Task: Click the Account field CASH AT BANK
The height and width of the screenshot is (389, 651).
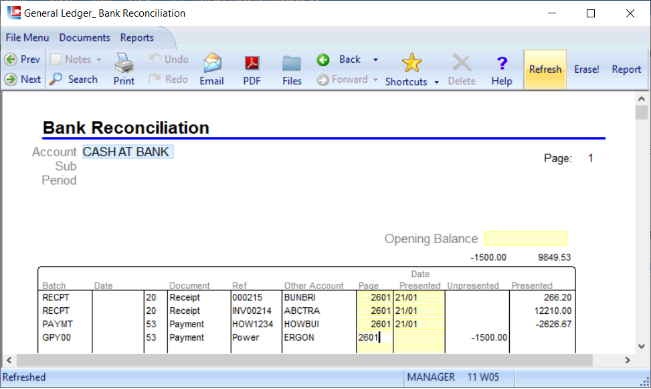Action: [128, 152]
